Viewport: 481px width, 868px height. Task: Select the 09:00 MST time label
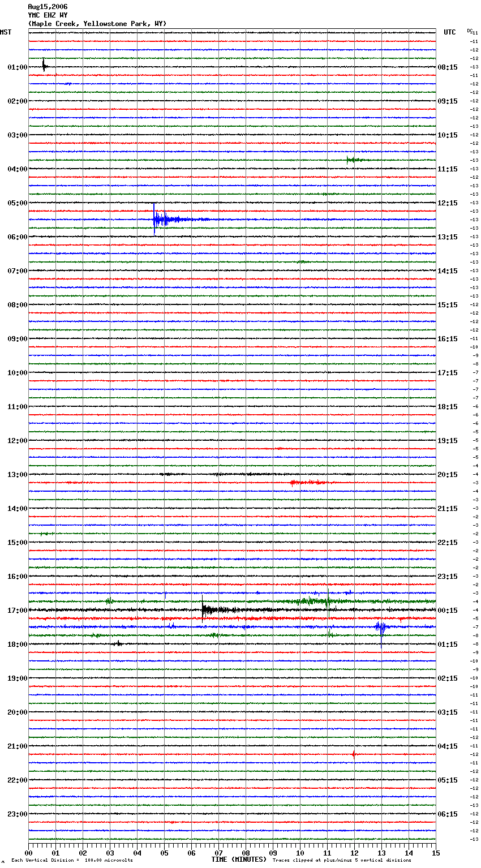(x=18, y=339)
